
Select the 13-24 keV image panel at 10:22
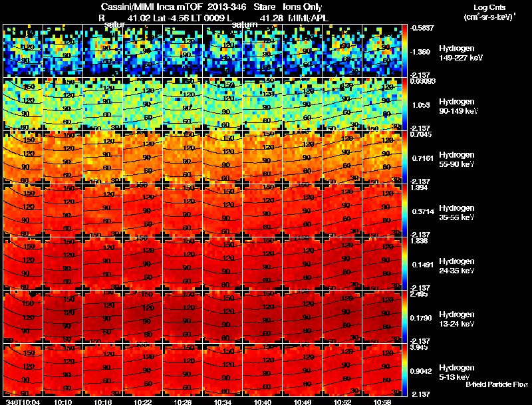point(143,317)
